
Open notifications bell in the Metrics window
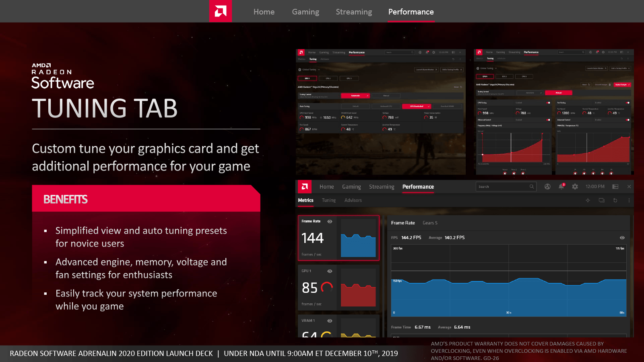point(561,186)
